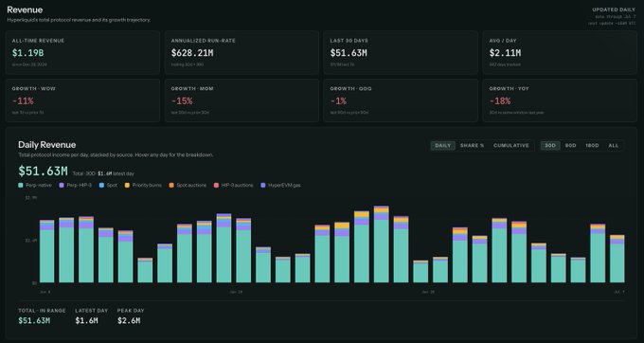Toggle the HIP-3 auctions legend entry
The width and height of the screenshot is (644, 343).
click(x=233, y=186)
